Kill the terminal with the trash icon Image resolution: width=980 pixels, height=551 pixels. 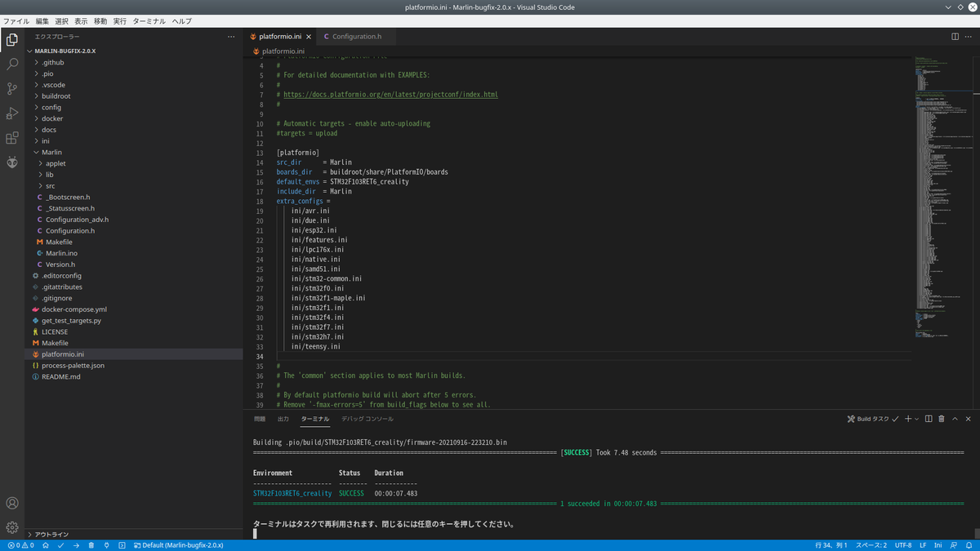[942, 419]
